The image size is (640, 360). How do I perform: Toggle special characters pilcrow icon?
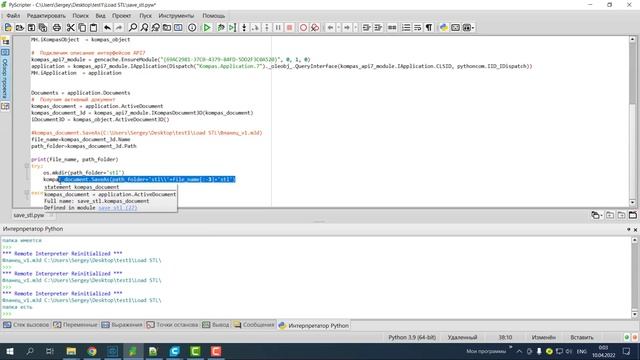(x=429, y=27)
